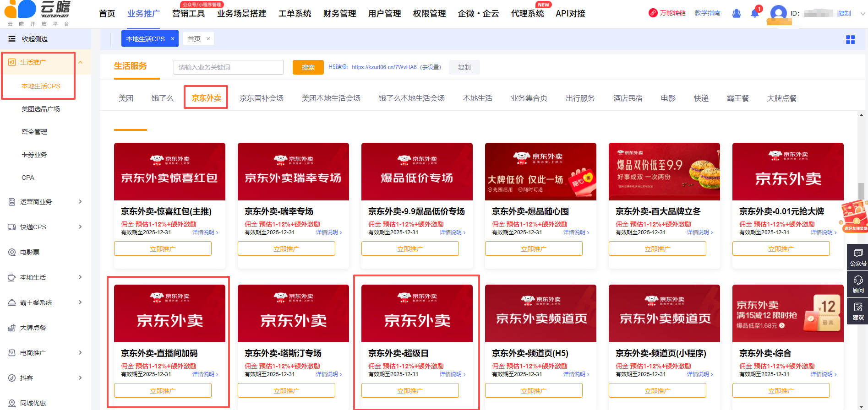This screenshot has width=868, height=410.
Task: Click 立即推广 under 京东外卖-瑞幸专场
Action: pos(286,249)
